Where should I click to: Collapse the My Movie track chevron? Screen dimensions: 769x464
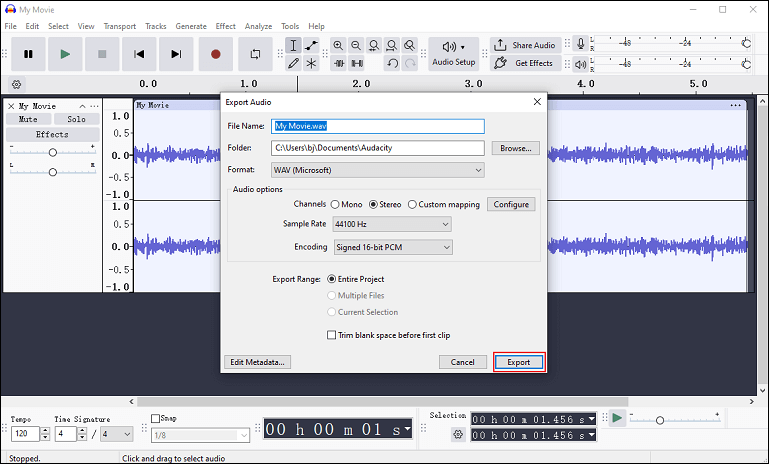click(82, 106)
